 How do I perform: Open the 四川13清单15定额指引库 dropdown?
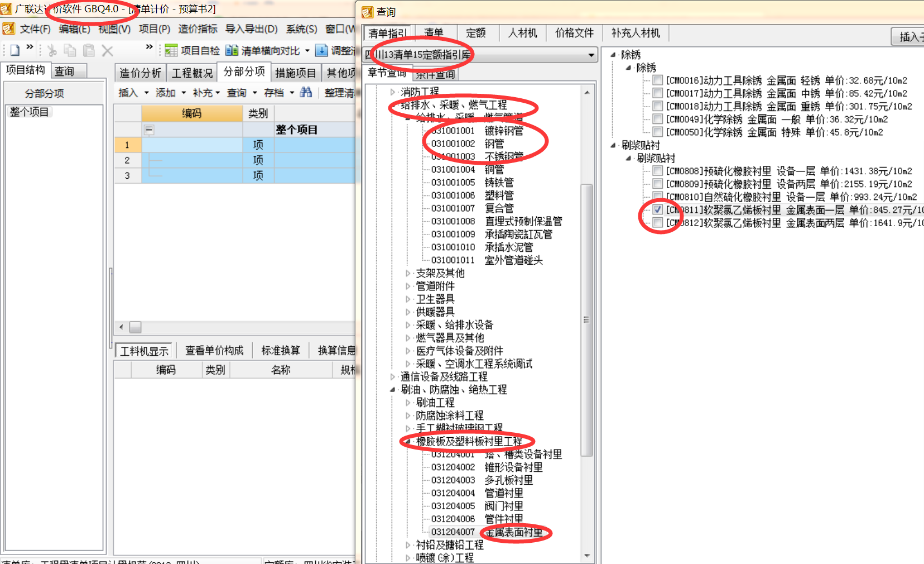(x=591, y=55)
